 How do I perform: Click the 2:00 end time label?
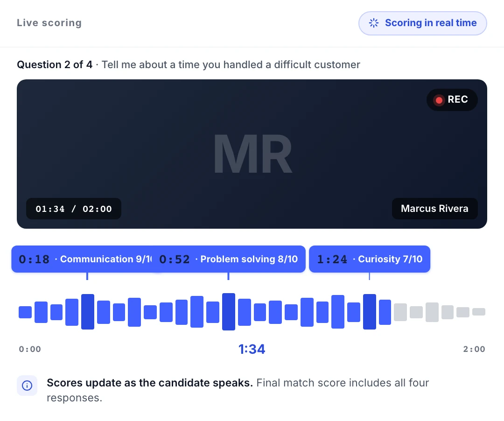pos(474,349)
